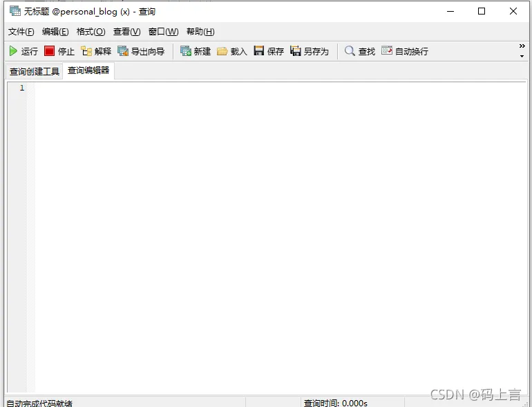Viewport: 532px width, 407px height.
Task: Minimize the query window
Action: tap(450, 11)
